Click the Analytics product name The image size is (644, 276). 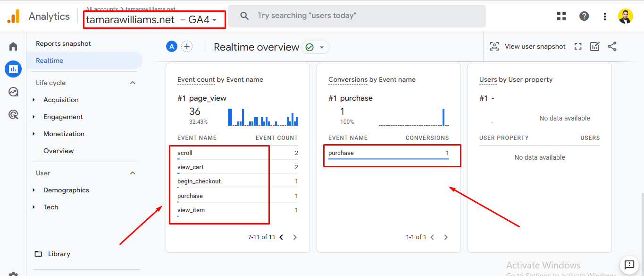[x=49, y=17]
